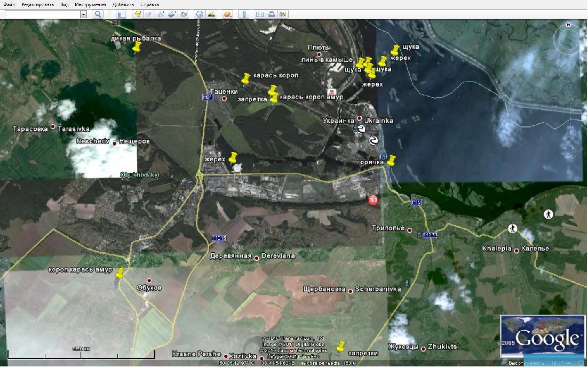Select the add polygon tool

tap(149, 14)
